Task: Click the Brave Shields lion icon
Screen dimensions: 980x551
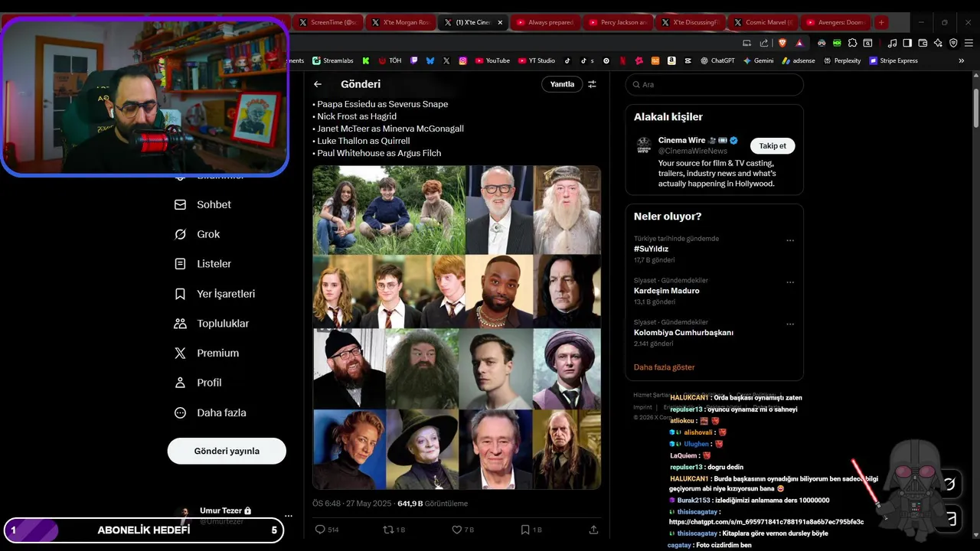Action: pyautogui.click(x=782, y=43)
